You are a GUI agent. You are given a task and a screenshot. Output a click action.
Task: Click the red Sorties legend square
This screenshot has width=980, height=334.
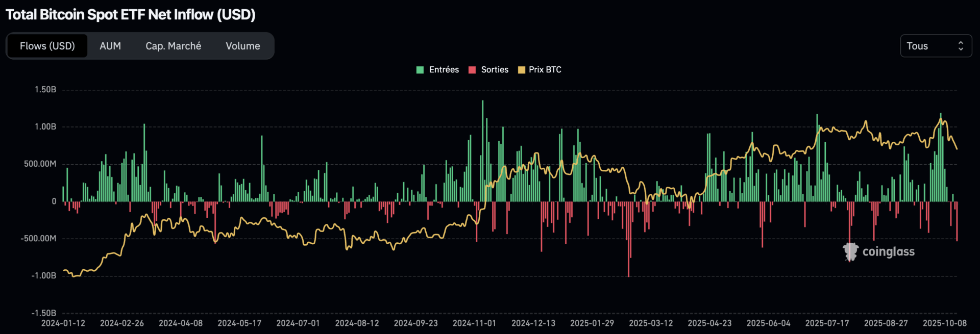point(472,70)
